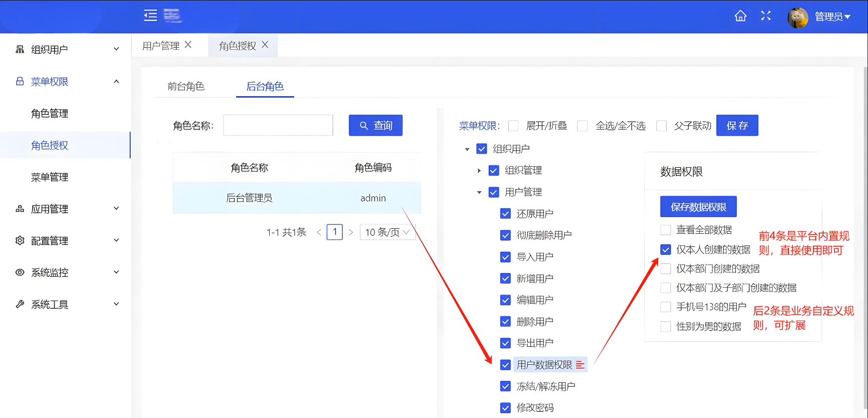This screenshot has width=868, height=418.
Task: Click the 配置管理 gear icon
Action: pyautogui.click(x=20, y=240)
